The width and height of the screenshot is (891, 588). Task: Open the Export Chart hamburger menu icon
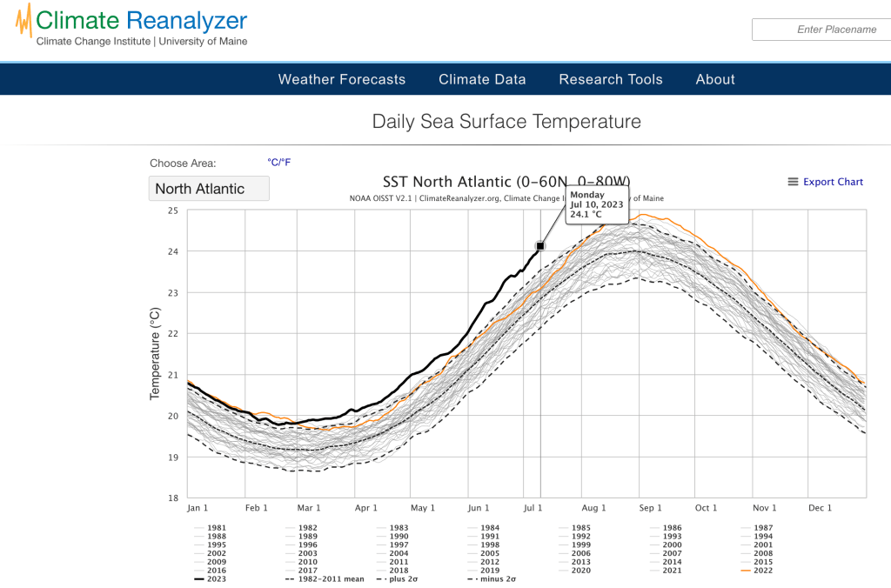(x=792, y=182)
